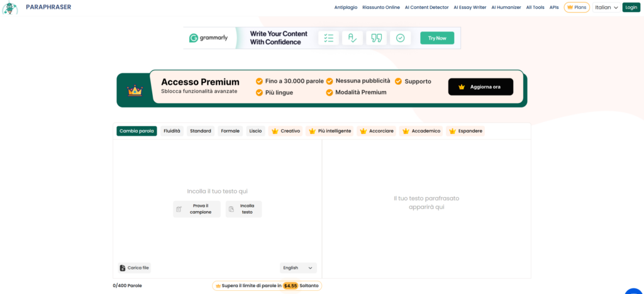Image resolution: width=644 pixels, height=294 pixels.
Task: Choose the Più intelligente premium mode
Action: point(330,131)
